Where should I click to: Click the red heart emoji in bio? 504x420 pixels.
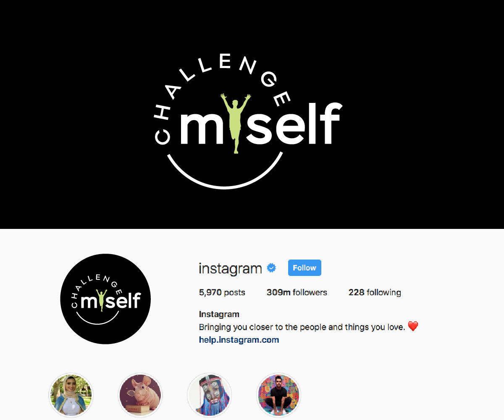click(413, 326)
